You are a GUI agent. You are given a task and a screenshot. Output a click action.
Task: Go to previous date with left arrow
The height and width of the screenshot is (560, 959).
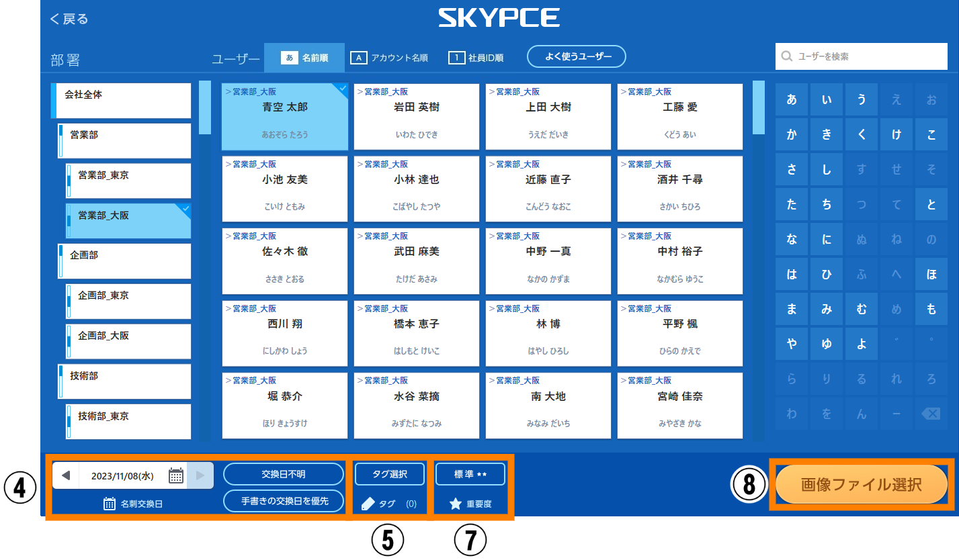tap(66, 475)
